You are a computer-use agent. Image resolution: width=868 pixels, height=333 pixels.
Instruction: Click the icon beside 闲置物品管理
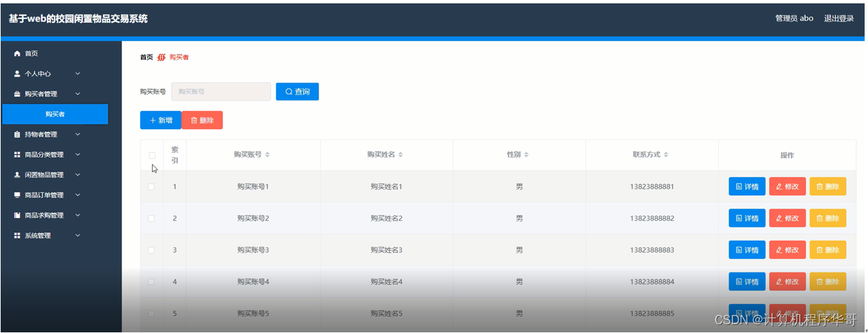(x=17, y=175)
